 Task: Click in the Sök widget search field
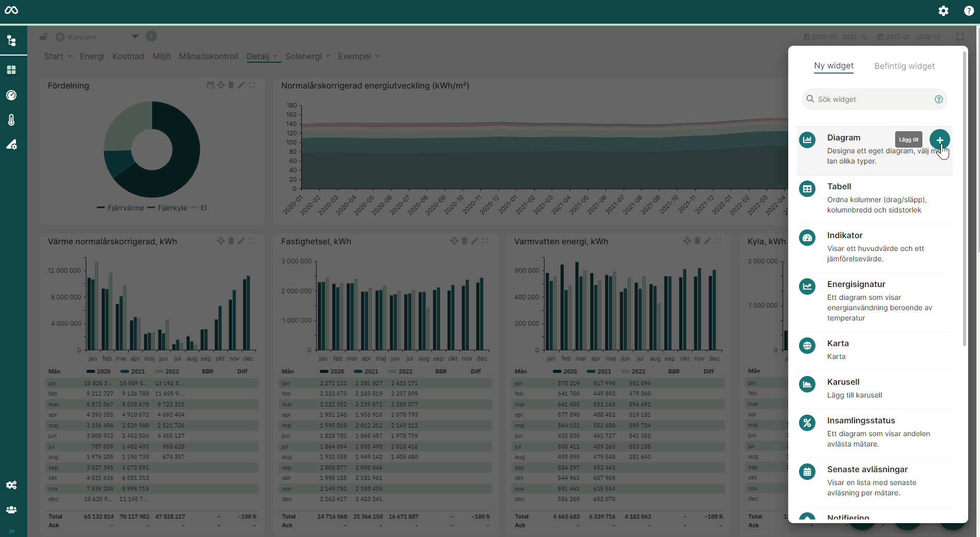(x=875, y=99)
